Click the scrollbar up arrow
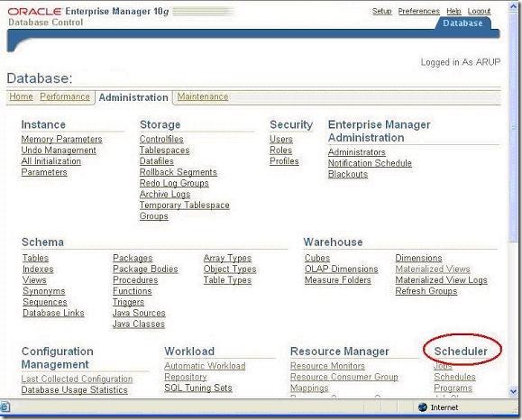522x420 pixels. point(513,7)
